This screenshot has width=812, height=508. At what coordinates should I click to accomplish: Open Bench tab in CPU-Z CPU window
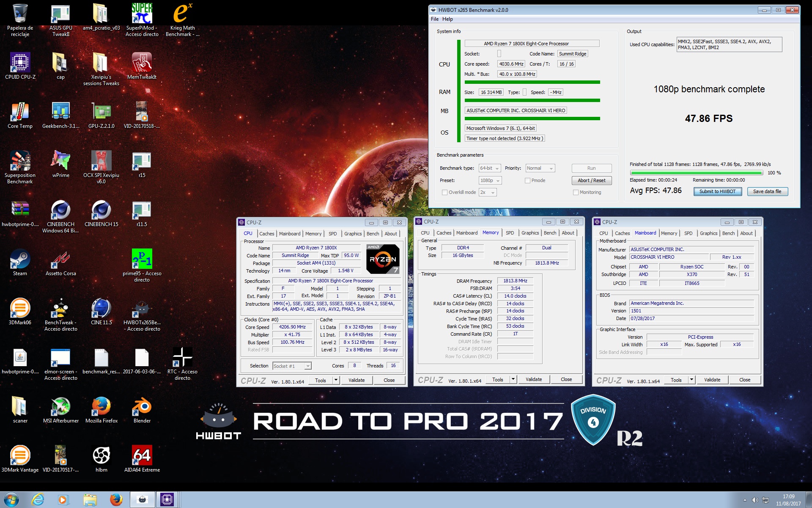pos(373,234)
